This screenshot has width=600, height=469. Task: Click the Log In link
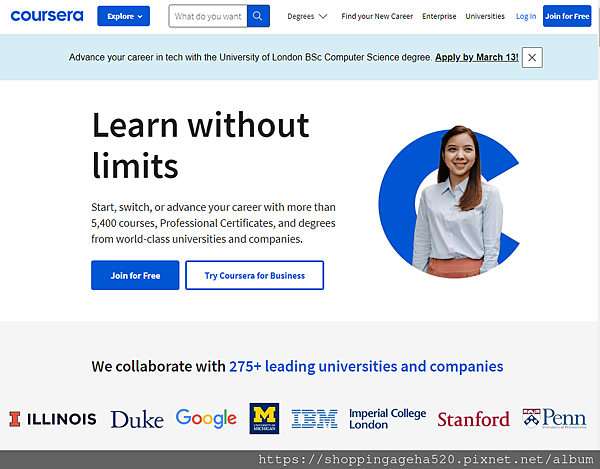526,16
